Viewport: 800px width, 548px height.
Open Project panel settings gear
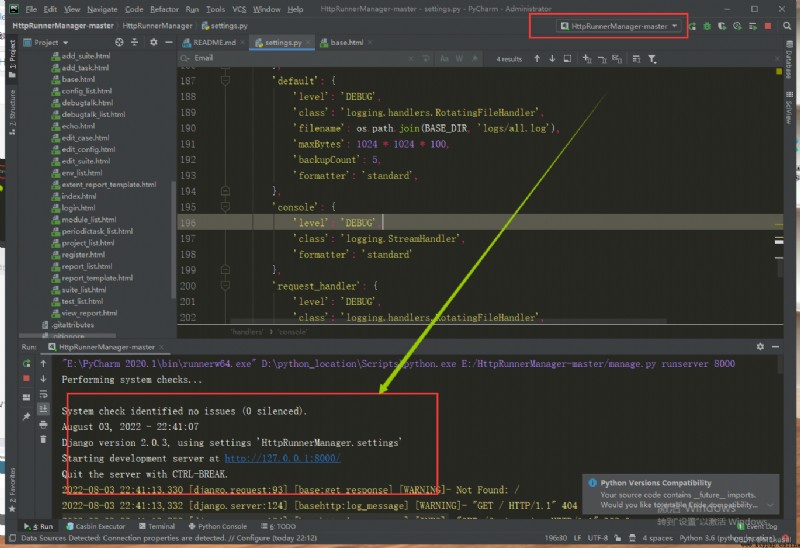coord(154,42)
